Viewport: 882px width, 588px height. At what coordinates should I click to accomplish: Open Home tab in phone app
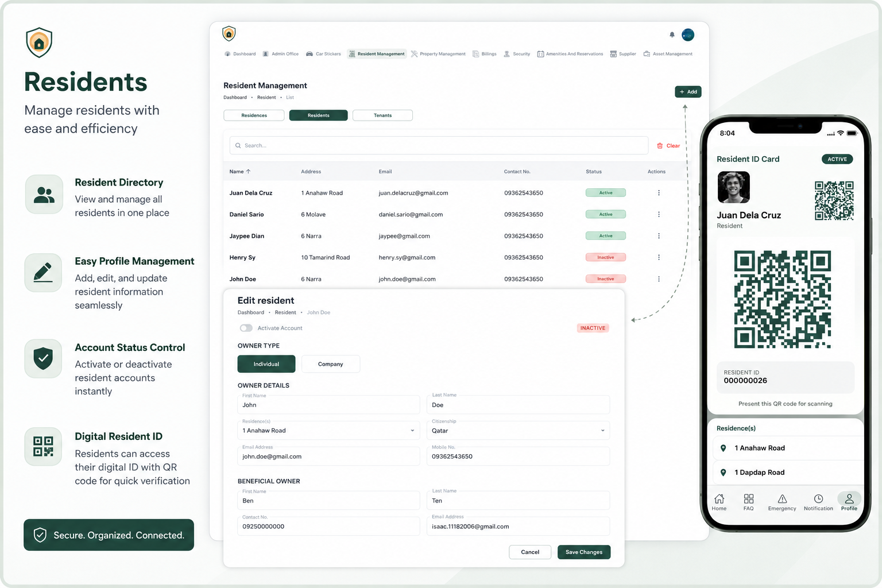[719, 502]
